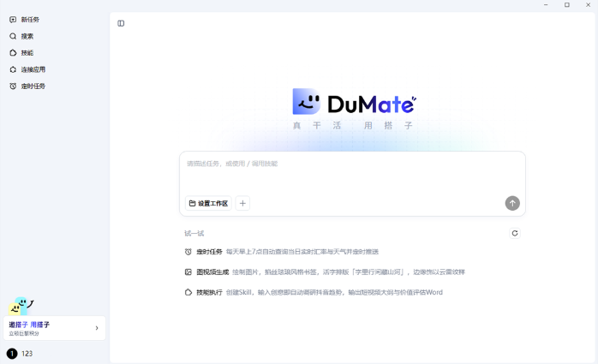Click the mascot characters above the invite banner
This screenshot has width=598, height=364.
point(21,306)
